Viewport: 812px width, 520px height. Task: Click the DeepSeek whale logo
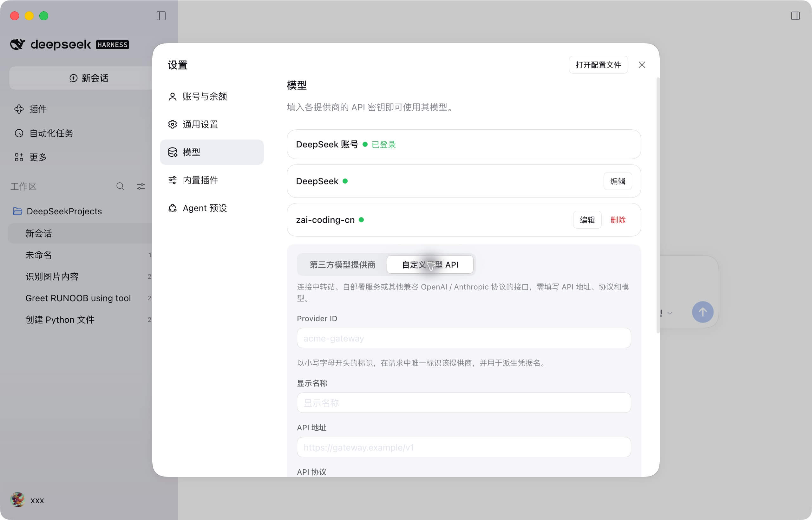17,44
